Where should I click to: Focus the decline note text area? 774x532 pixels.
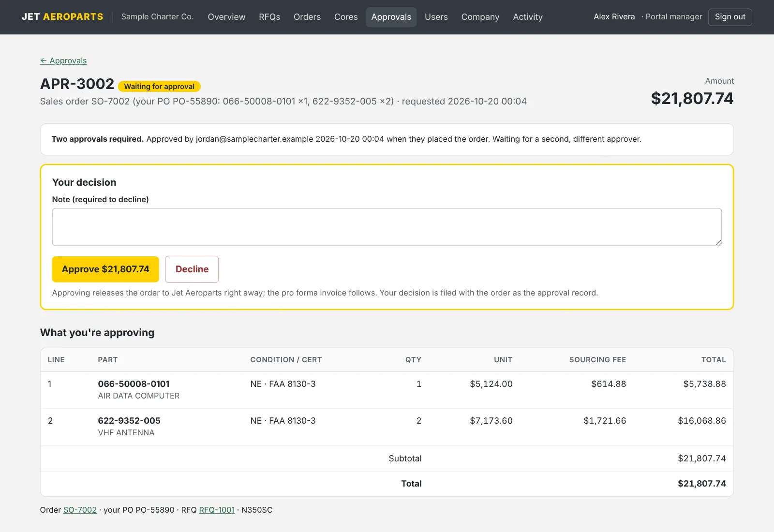387,227
